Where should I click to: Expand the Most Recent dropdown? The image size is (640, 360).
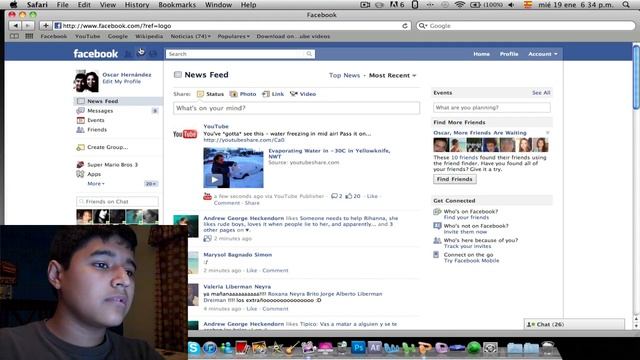coord(392,76)
